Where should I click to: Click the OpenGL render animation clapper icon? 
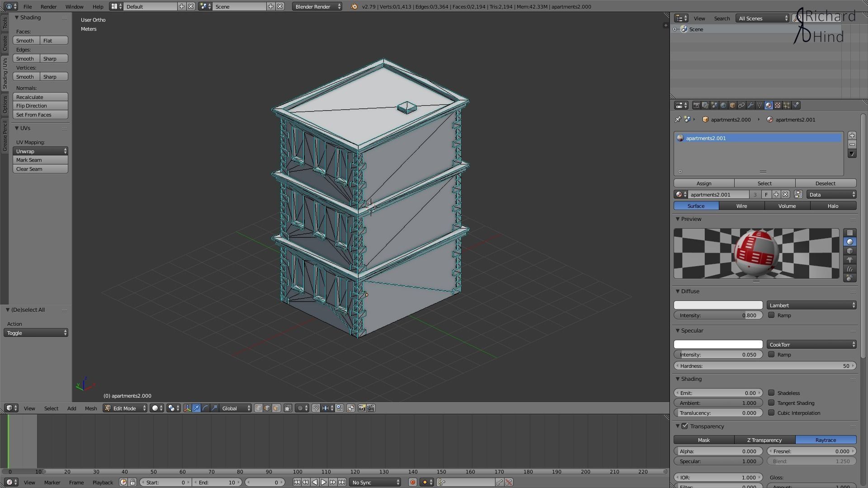[x=371, y=408]
